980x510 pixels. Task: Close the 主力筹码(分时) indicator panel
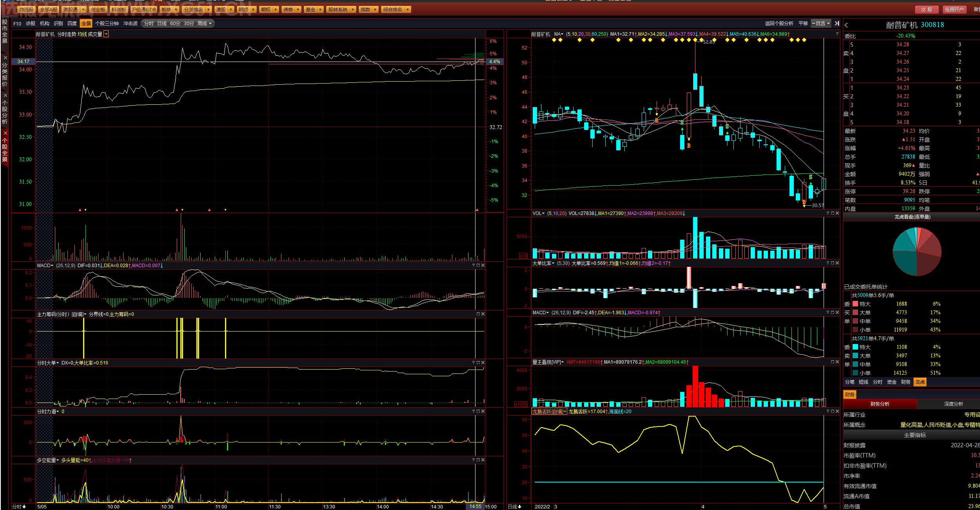(x=483, y=314)
